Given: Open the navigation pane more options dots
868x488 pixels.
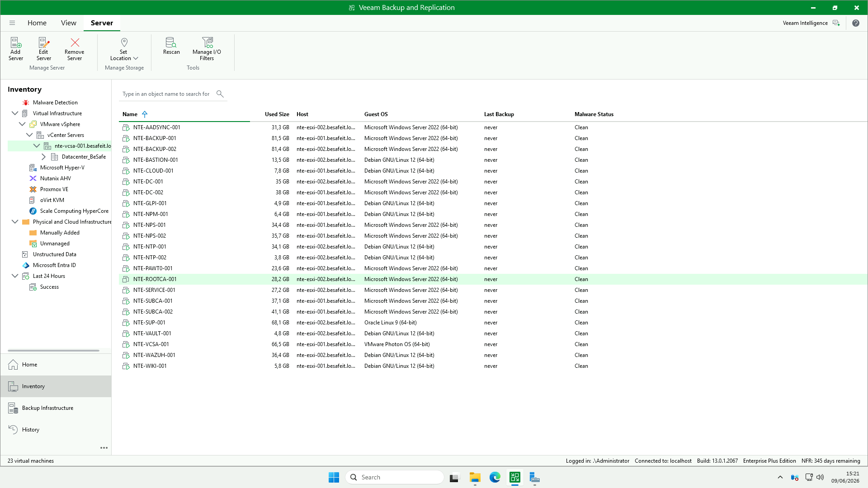Looking at the screenshot, I should [104, 448].
